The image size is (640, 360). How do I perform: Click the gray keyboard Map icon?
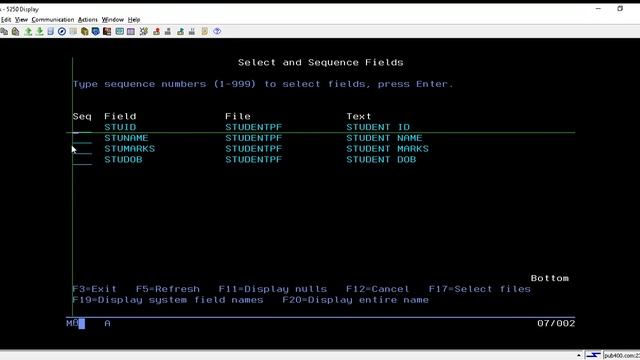[x=73, y=31]
